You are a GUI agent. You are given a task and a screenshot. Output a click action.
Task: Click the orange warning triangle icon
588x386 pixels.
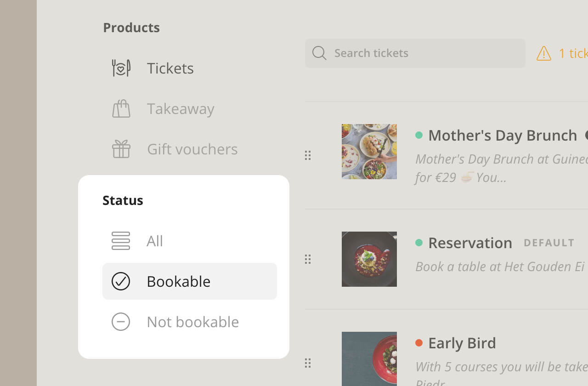[544, 53]
